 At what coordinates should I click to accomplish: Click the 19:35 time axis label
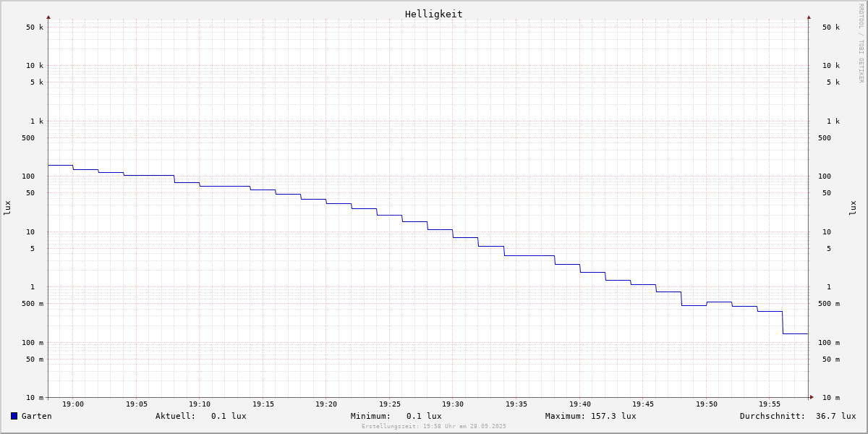[x=516, y=404]
